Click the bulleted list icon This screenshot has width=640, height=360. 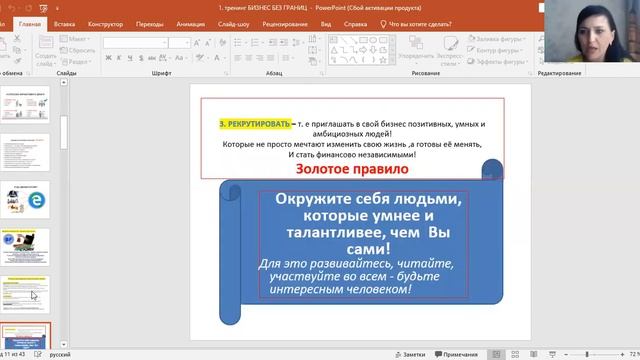pos(239,42)
